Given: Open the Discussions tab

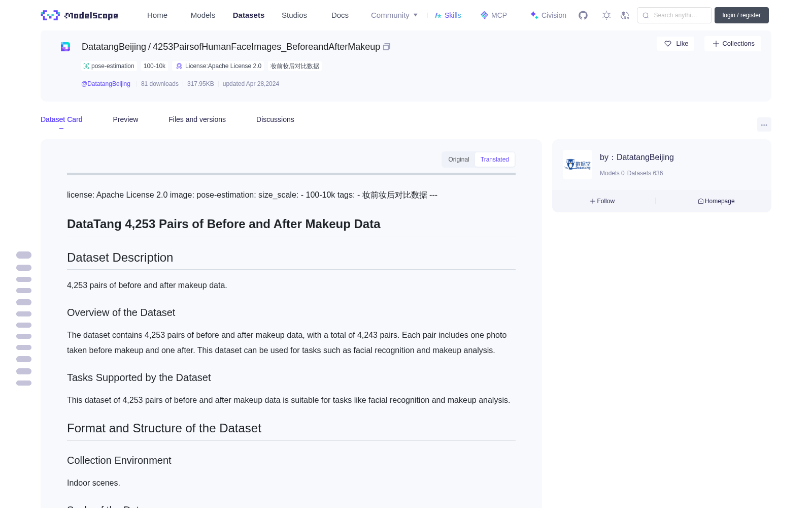Looking at the screenshot, I should click(275, 119).
